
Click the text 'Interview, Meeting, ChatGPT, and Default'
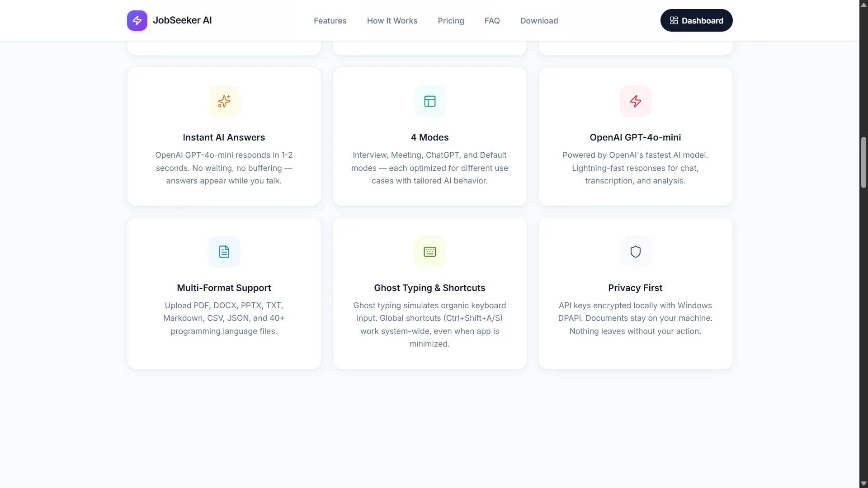(x=429, y=155)
